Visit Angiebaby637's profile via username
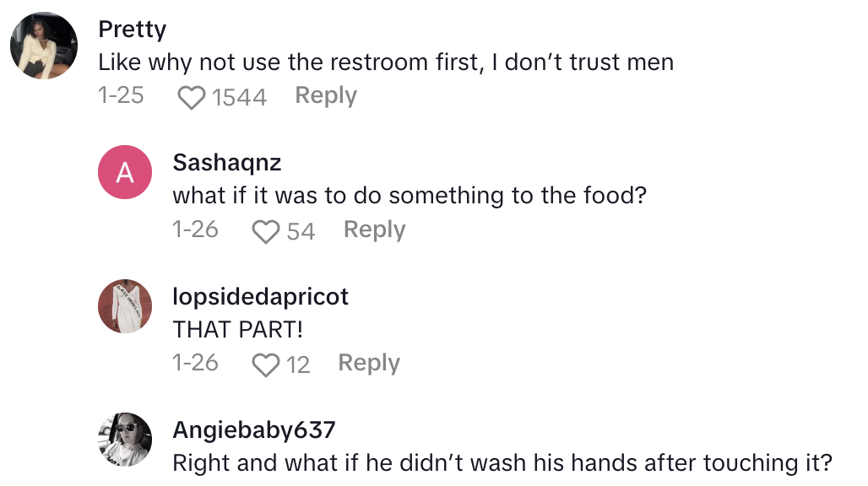 coord(253,429)
